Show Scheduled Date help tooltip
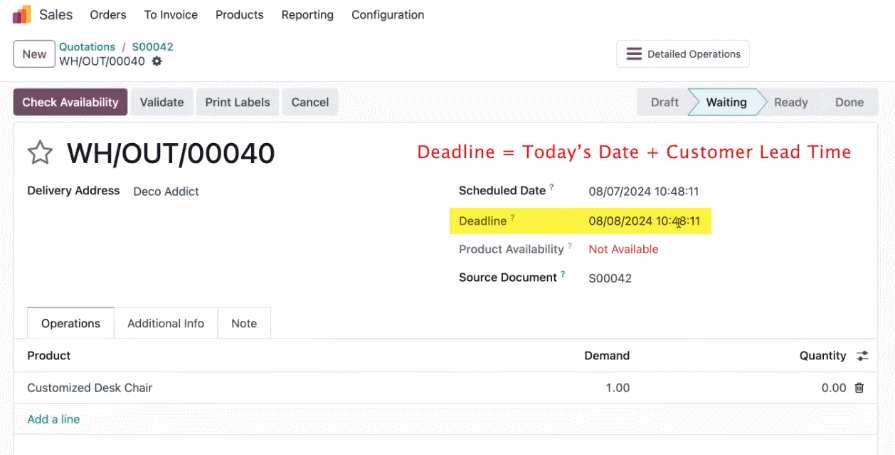This screenshot has height=455, width=895. pyautogui.click(x=551, y=187)
